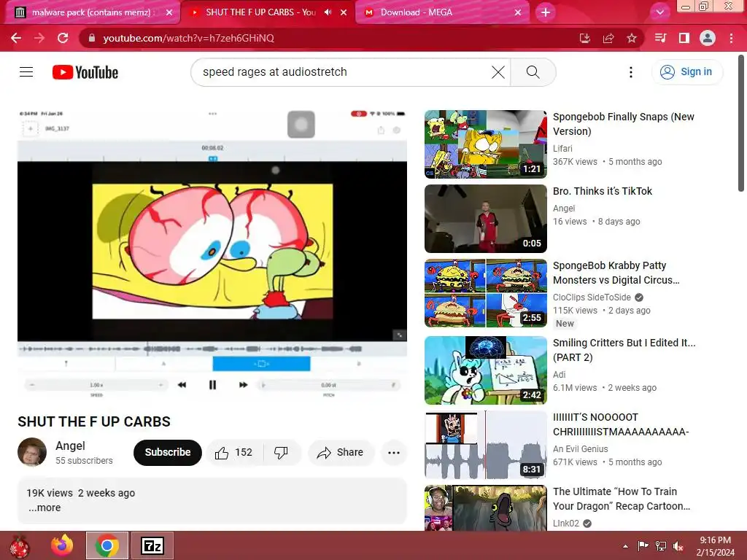Open YouTube hamburger guide menu
Image resolution: width=747 pixels, height=560 pixels.
pos(26,72)
